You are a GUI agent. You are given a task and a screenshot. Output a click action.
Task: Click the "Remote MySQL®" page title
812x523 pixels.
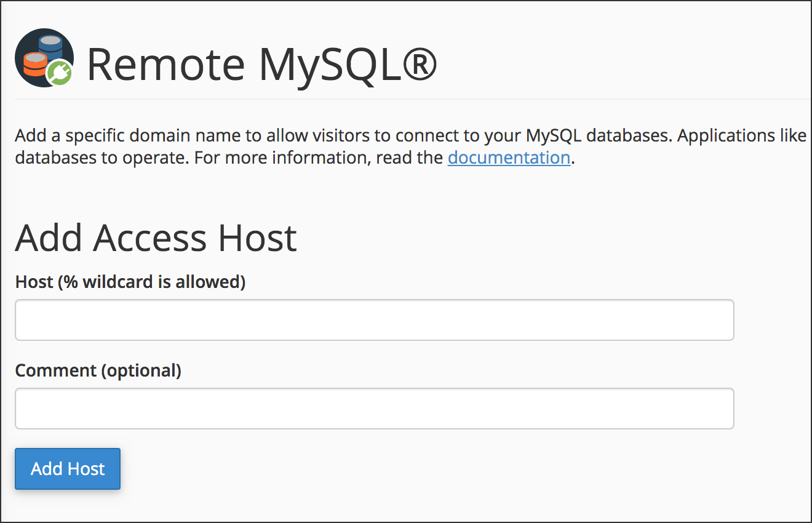coord(261,63)
